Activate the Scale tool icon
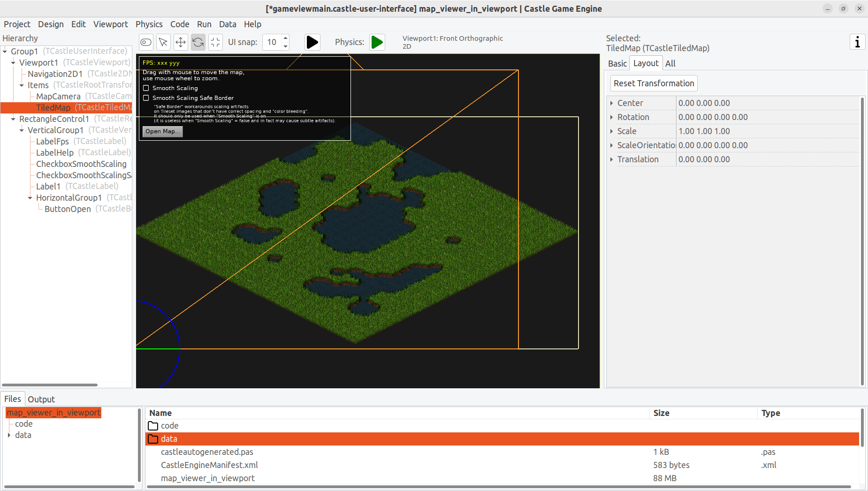This screenshot has height=491, width=868. [x=215, y=42]
